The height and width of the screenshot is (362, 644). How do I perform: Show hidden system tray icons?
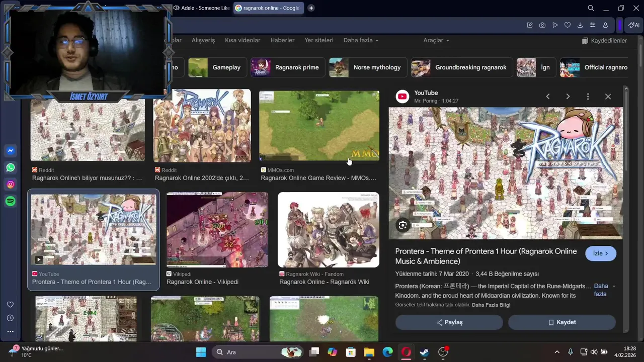click(x=556, y=352)
